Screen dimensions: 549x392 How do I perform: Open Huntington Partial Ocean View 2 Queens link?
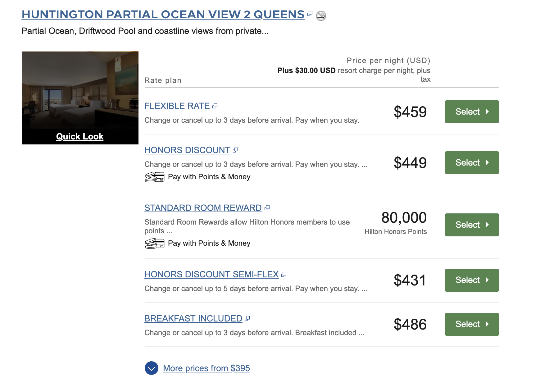click(x=163, y=14)
